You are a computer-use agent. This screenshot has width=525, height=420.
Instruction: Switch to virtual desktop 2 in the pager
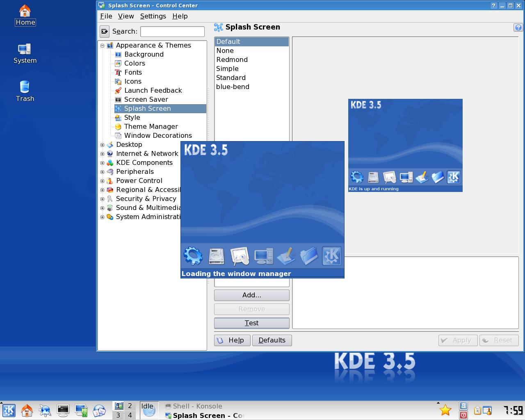tap(130, 406)
